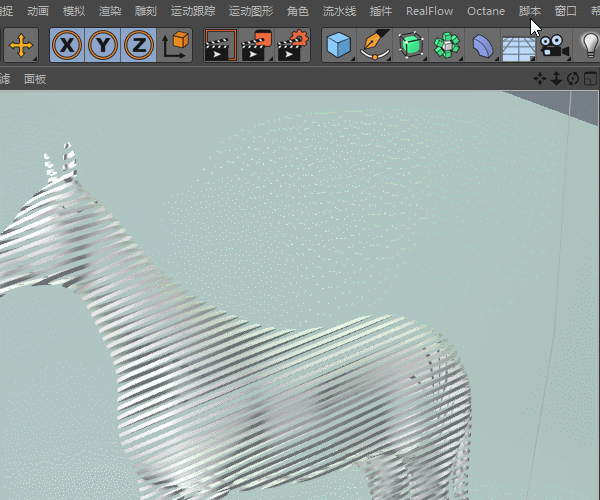
Task: Open the 窗口 menu
Action: tap(566, 11)
